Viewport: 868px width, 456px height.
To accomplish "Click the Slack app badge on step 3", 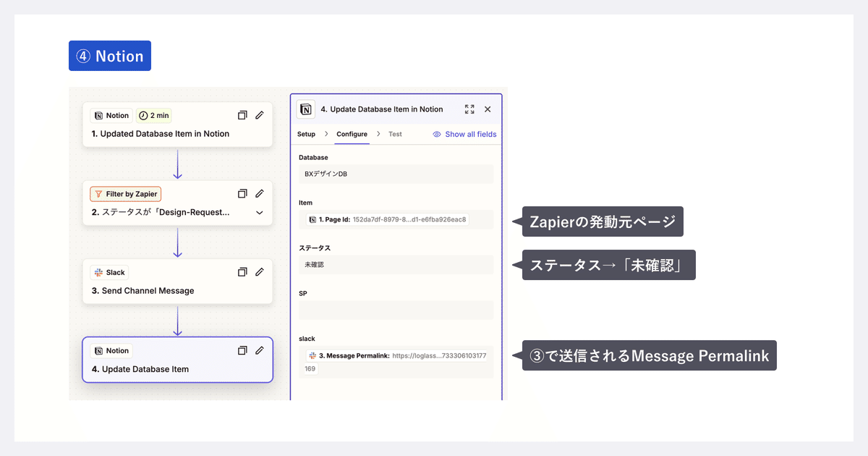I will point(109,273).
